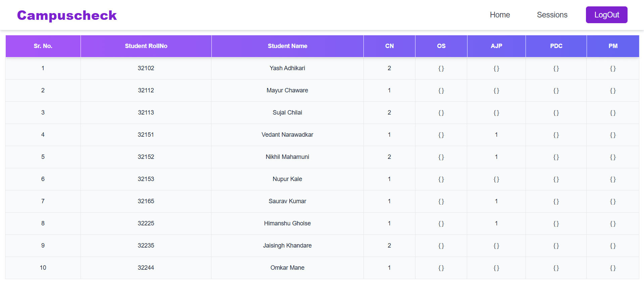Select the row for Saurav Kumar

(x=287, y=201)
